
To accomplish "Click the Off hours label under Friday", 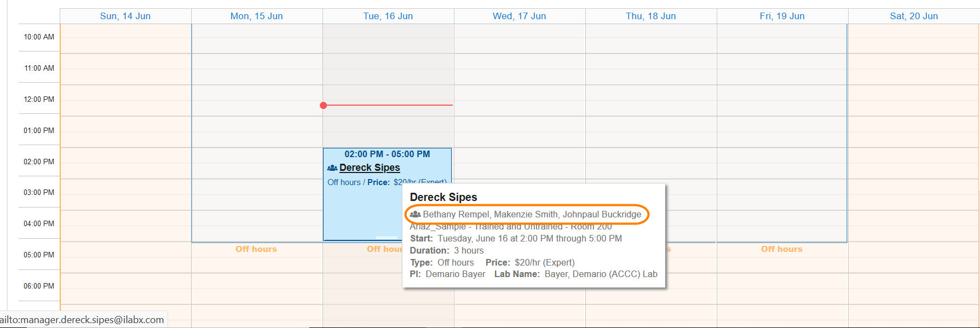I will click(x=782, y=249).
